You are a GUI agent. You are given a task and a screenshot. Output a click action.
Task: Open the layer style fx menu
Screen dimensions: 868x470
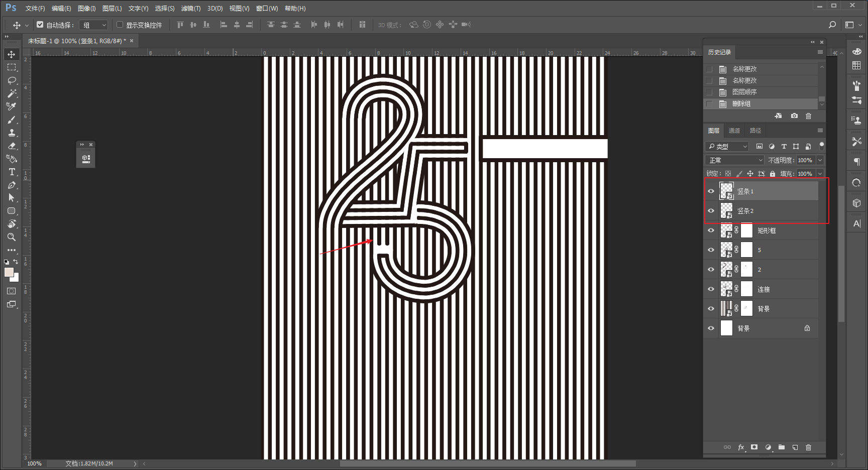[741, 447]
